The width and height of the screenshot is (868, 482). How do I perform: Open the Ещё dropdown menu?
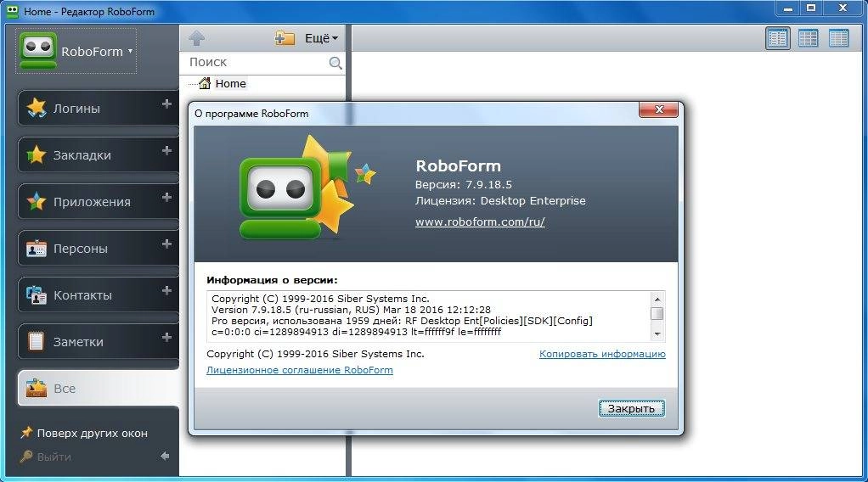(321, 38)
